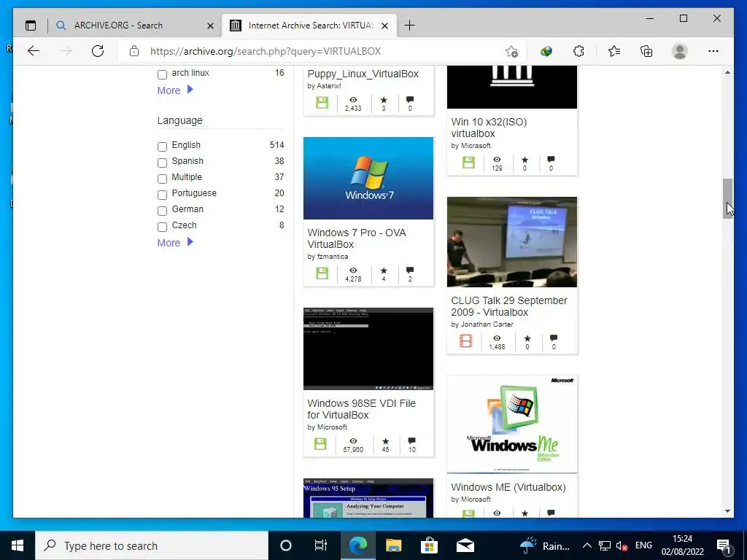This screenshot has height=560, width=747.
Task: Expand More under the Language filters
Action: [175, 242]
